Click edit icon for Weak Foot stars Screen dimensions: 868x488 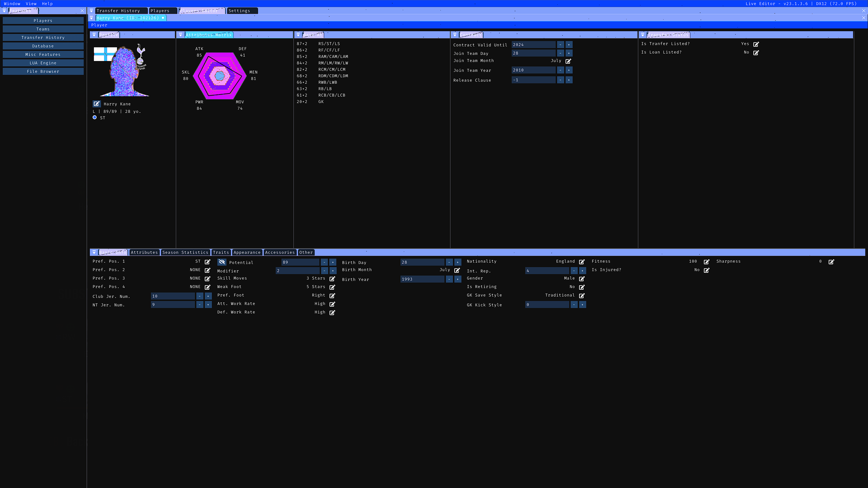point(332,287)
